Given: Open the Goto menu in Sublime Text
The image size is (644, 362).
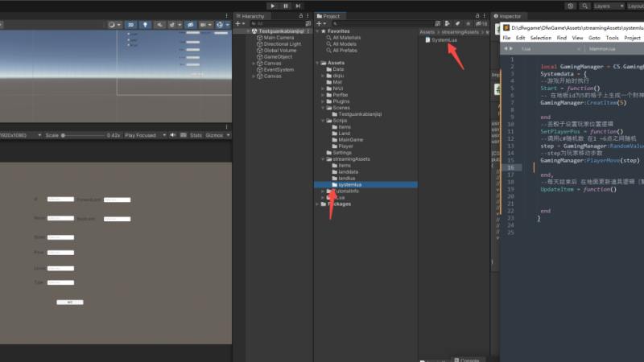Looking at the screenshot, I should point(594,38).
